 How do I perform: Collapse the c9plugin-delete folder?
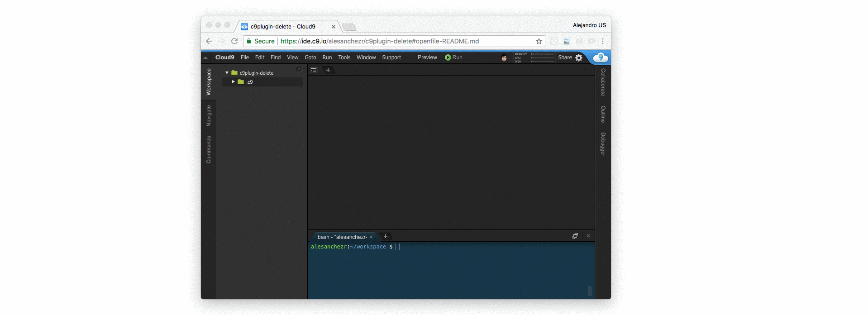pos(227,73)
